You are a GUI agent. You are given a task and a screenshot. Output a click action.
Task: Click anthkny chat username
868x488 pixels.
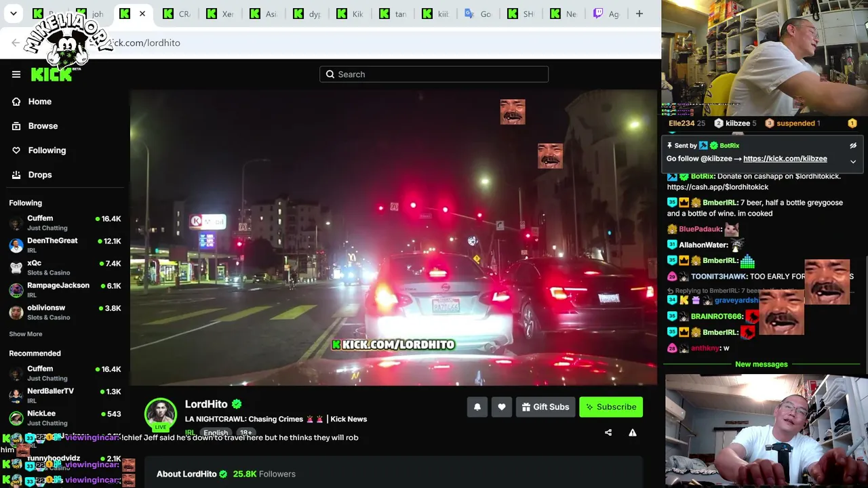(x=705, y=348)
